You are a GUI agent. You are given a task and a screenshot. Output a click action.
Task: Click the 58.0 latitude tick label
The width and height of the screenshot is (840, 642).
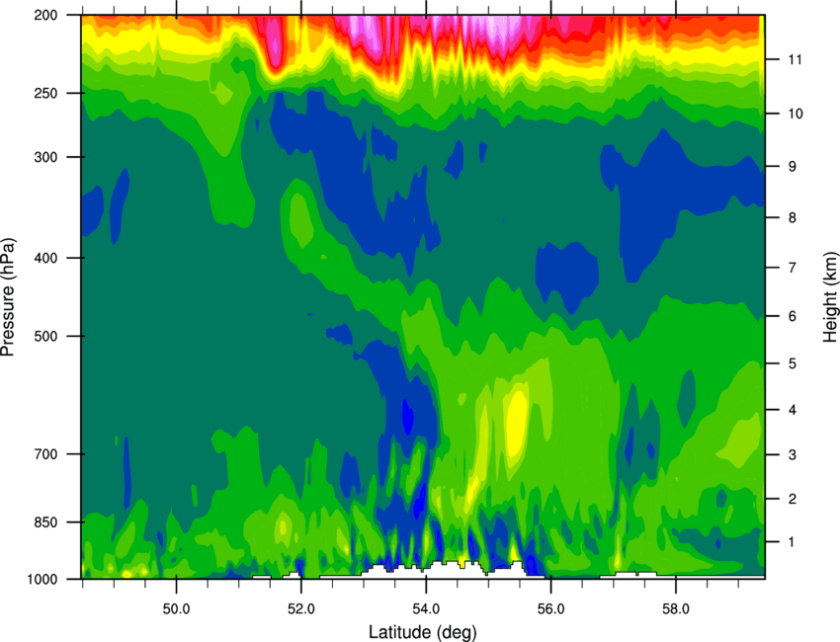point(676,608)
